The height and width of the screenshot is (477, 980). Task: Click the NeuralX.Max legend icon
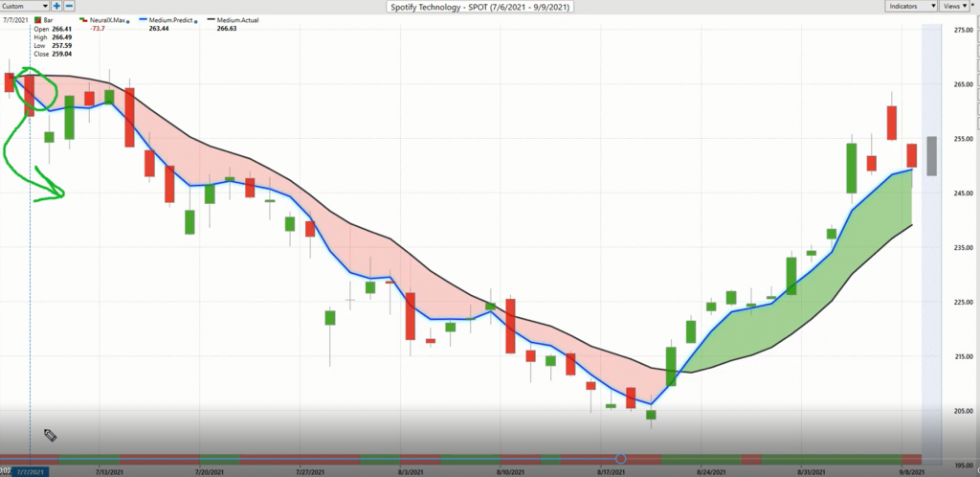point(84,20)
